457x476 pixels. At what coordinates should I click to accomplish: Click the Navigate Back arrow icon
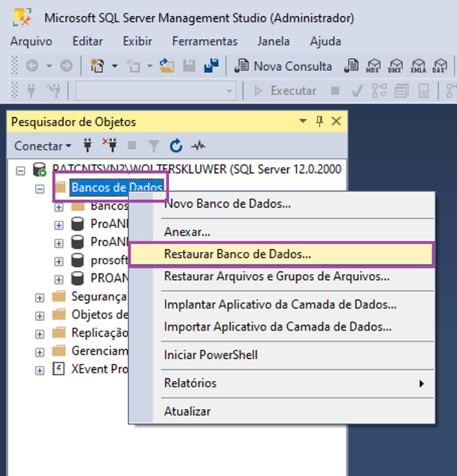(x=32, y=65)
